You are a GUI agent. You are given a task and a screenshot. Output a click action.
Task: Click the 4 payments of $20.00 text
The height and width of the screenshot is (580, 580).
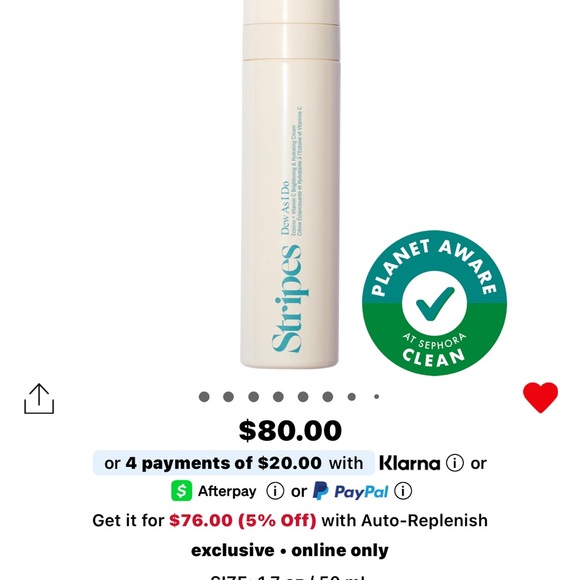click(223, 463)
